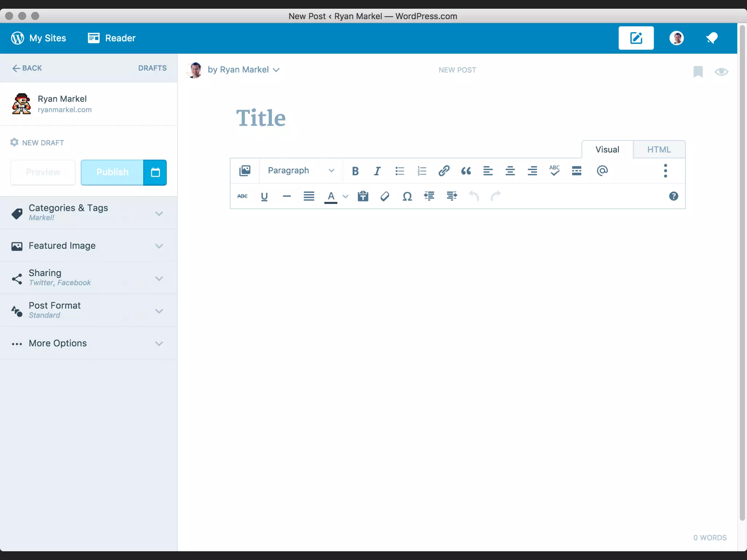Toggle the preview eye icon

click(721, 71)
